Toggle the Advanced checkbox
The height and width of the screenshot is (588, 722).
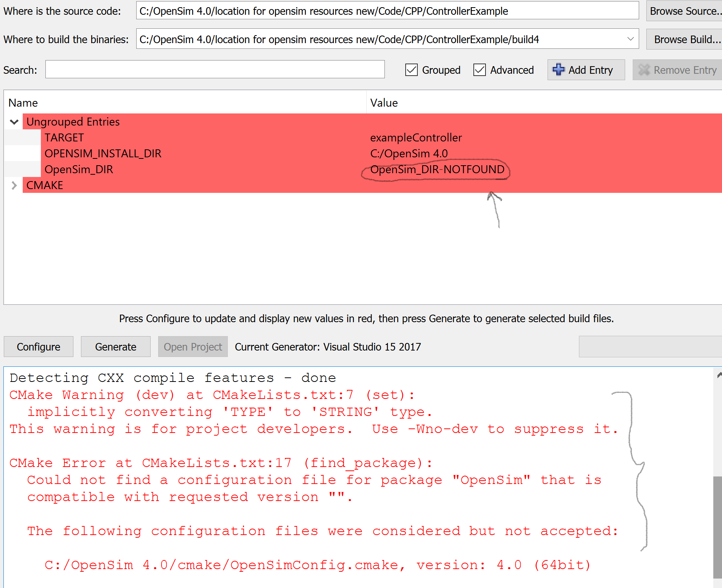click(x=479, y=70)
